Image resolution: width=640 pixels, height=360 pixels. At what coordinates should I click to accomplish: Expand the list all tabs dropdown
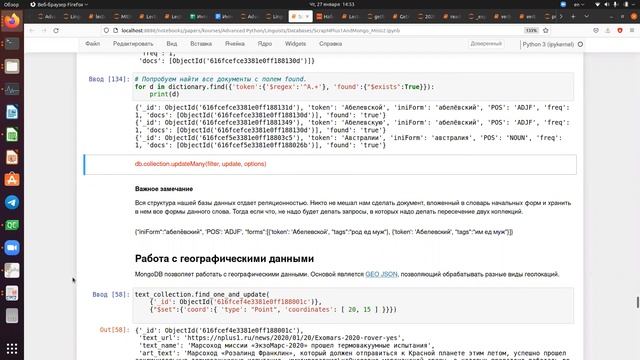587,17
